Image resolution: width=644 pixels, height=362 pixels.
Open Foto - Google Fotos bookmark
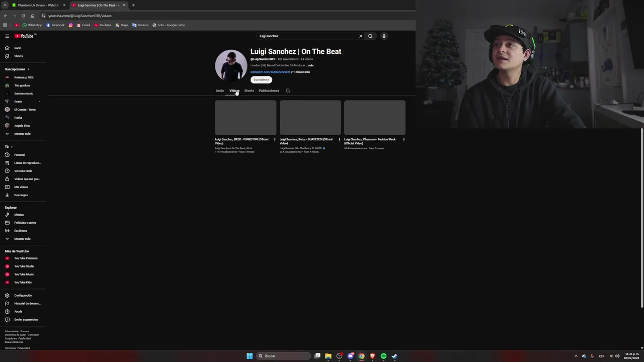click(x=169, y=25)
